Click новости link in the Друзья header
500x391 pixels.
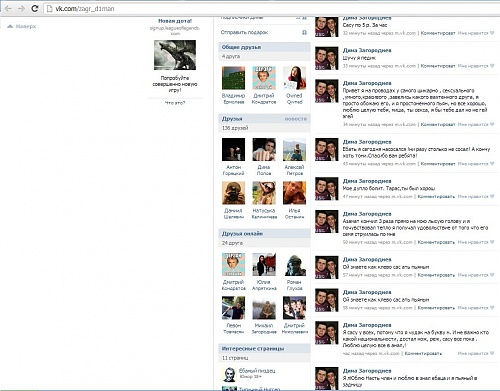295,119
